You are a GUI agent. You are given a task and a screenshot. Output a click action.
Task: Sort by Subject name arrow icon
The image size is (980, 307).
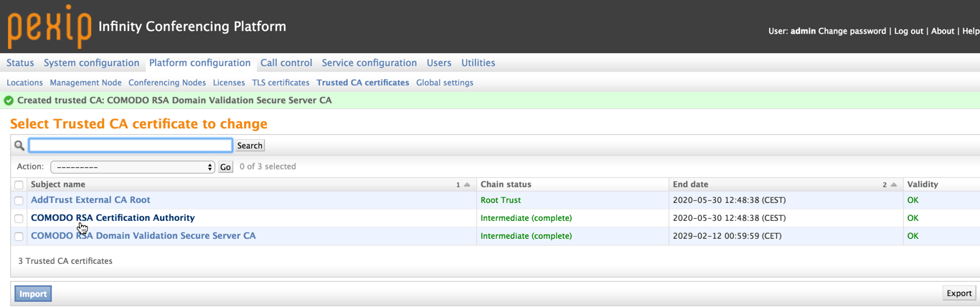pos(467,185)
